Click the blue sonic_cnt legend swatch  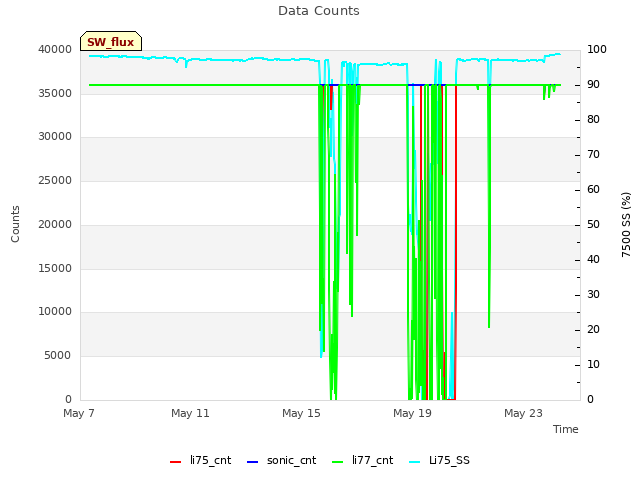tap(253, 462)
